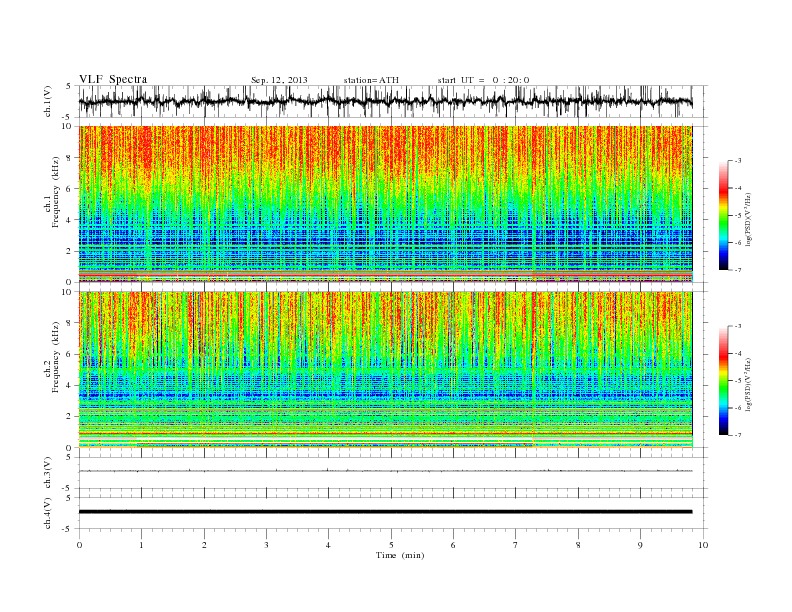Screen dimensions: 792x612
Task: Click the ch.3 voltage trace line
Action: point(386,471)
